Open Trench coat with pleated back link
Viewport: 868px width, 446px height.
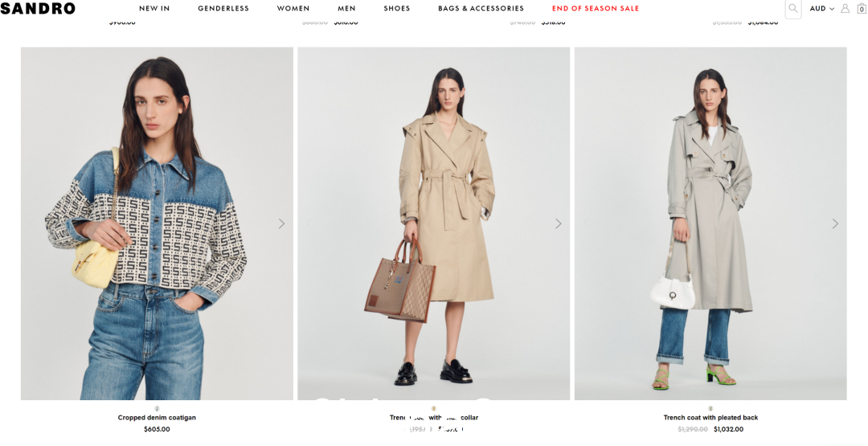click(710, 418)
